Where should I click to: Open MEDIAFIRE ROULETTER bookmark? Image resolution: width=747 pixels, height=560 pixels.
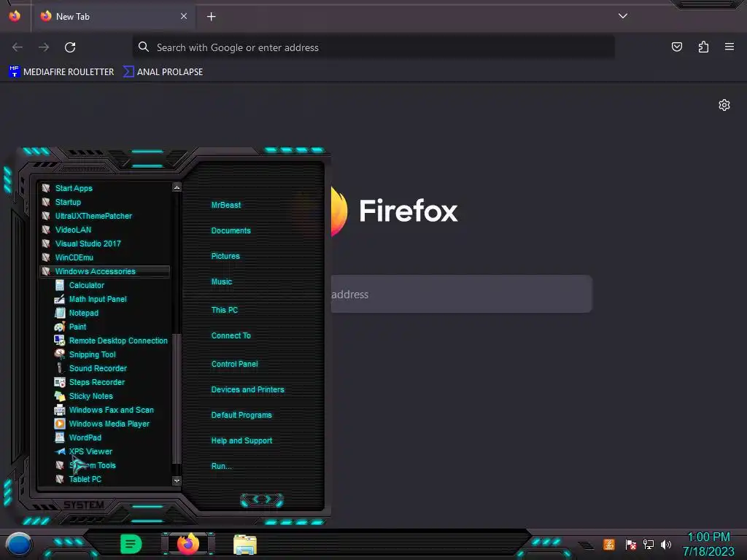[x=61, y=72]
